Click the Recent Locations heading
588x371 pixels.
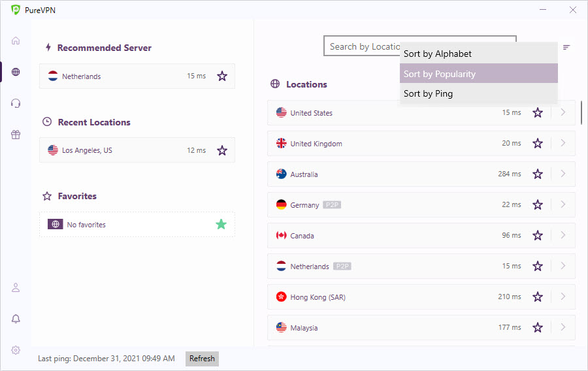coord(94,122)
